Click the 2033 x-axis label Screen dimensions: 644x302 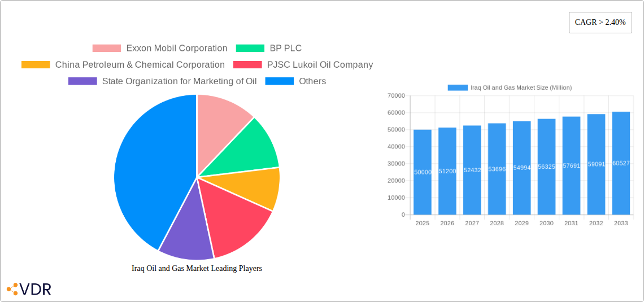point(621,223)
